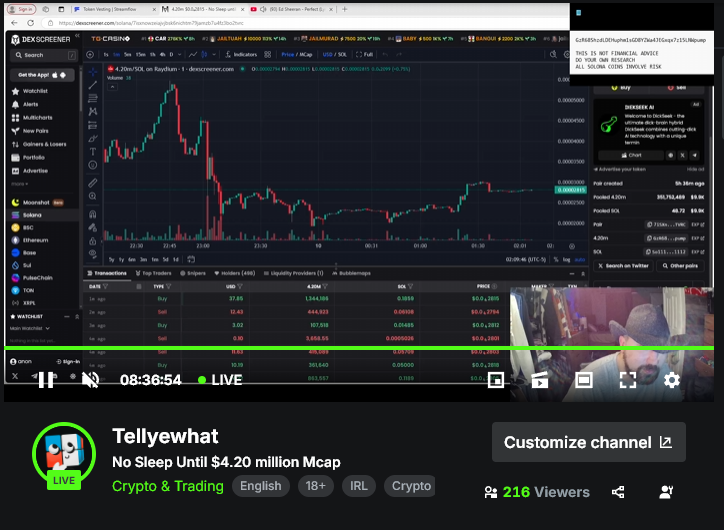Expand the 'more' sidebar section
The width and height of the screenshot is (724, 530).
(19, 184)
